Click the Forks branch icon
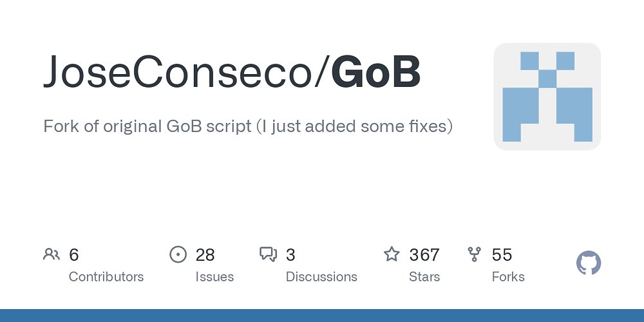Screen dimensions: 644x322 [x=474, y=254]
